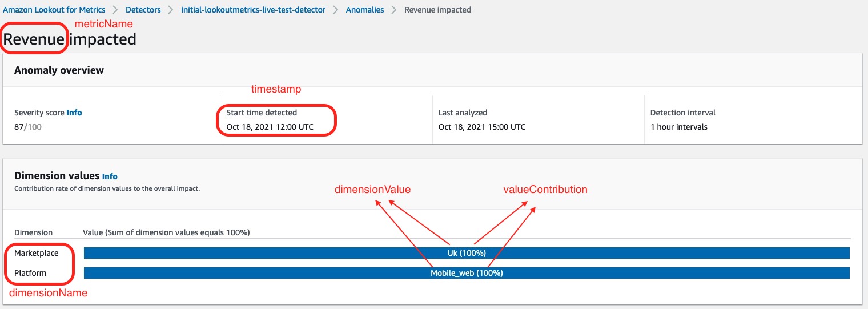Click the Mobile_web (100%) Platform bar
This screenshot has width=868, height=309.
click(467, 273)
